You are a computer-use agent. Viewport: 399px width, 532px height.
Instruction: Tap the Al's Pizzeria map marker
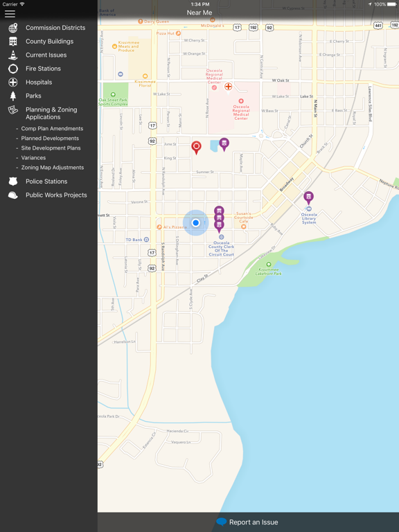[159, 227]
